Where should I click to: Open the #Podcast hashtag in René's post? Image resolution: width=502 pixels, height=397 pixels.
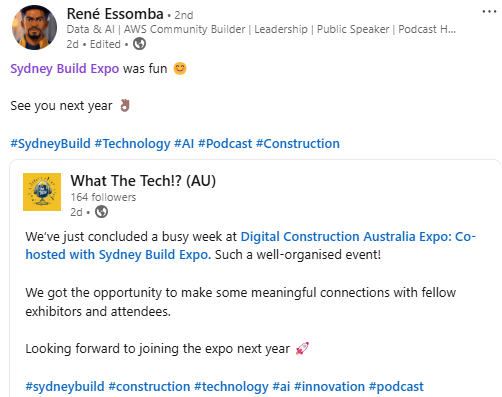[225, 144]
